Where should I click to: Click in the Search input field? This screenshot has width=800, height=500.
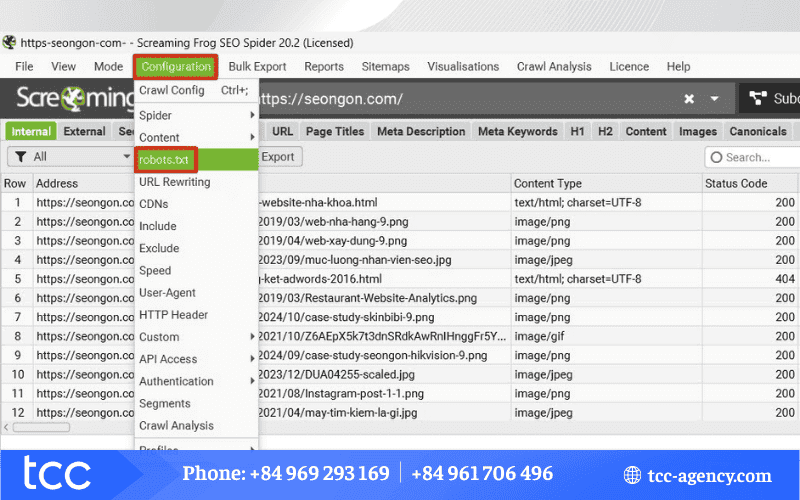(753, 157)
